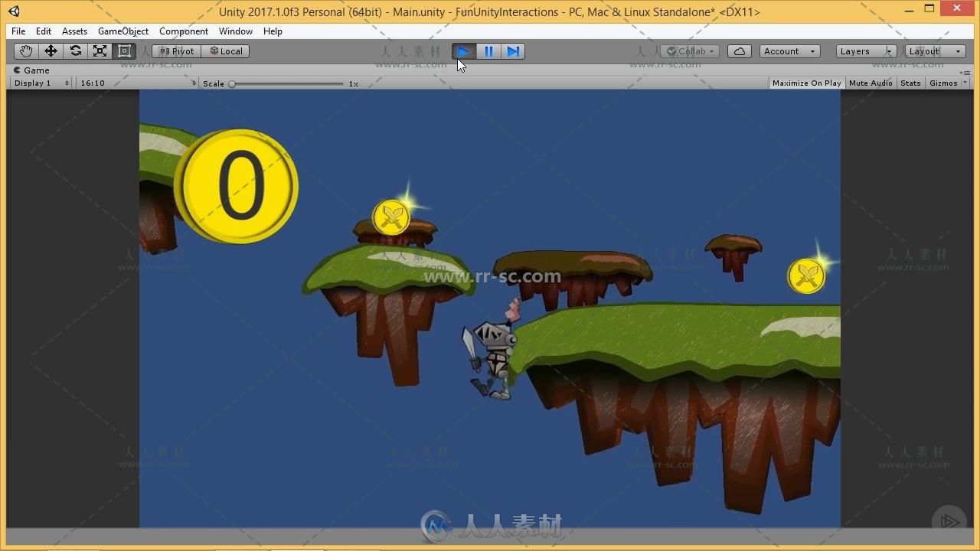
Task: Select the Scale tool
Action: tap(100, 51)
